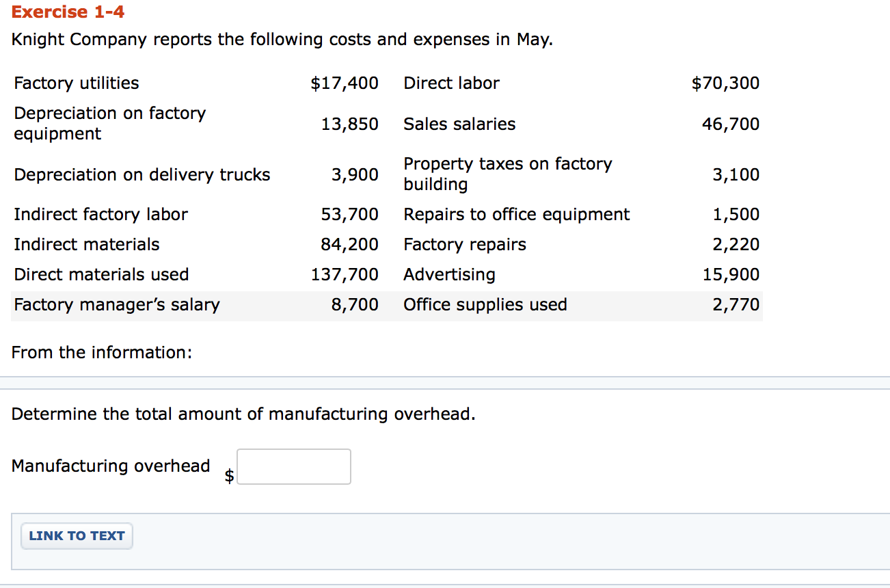The image size is (890, 588).
Task: Click the Depreciation on delivery trucks label
Action: click(x=141, y=174)
